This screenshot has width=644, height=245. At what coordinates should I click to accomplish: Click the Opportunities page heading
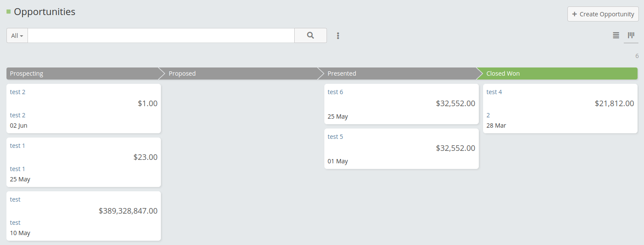click(45, 12)
